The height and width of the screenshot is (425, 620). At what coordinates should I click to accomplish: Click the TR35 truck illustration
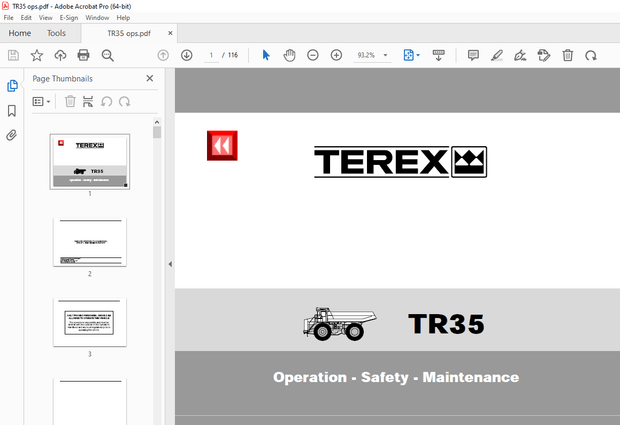coord(340,324)
